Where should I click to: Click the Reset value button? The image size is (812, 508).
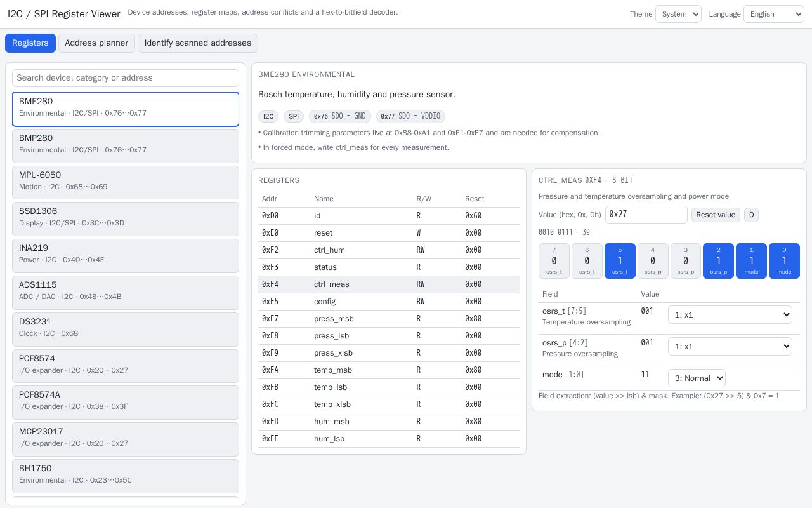(716, 215)
